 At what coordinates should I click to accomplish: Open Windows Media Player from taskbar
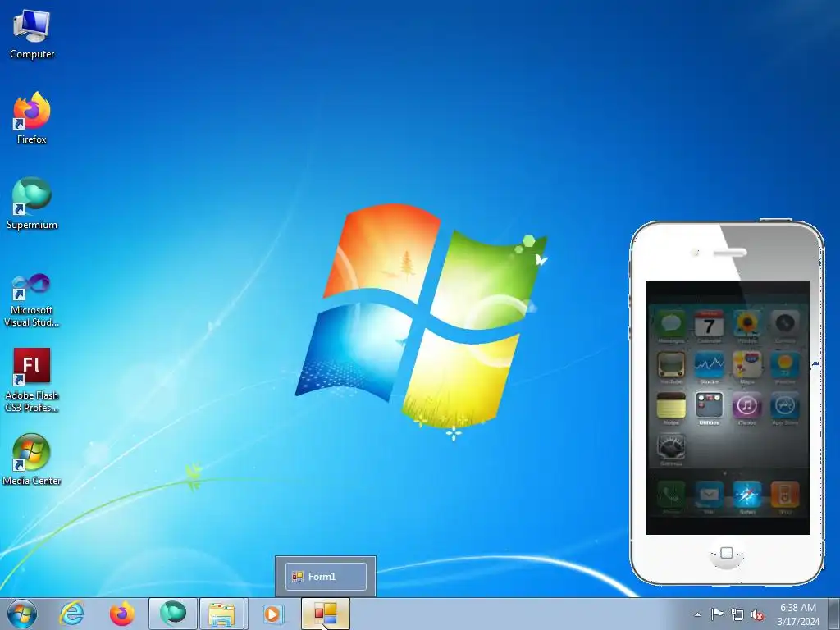click(272, 614)
